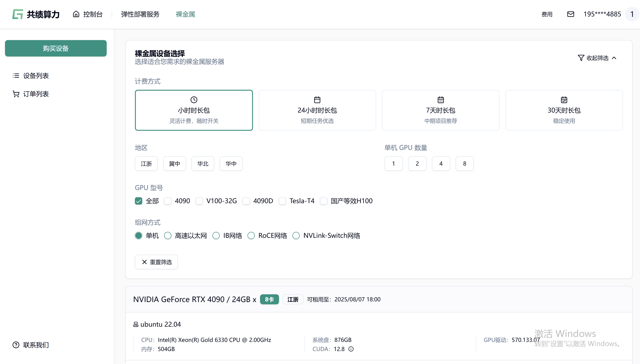
Task: Select the RoCE网络 radio button
Action: [x=251, y=236]
